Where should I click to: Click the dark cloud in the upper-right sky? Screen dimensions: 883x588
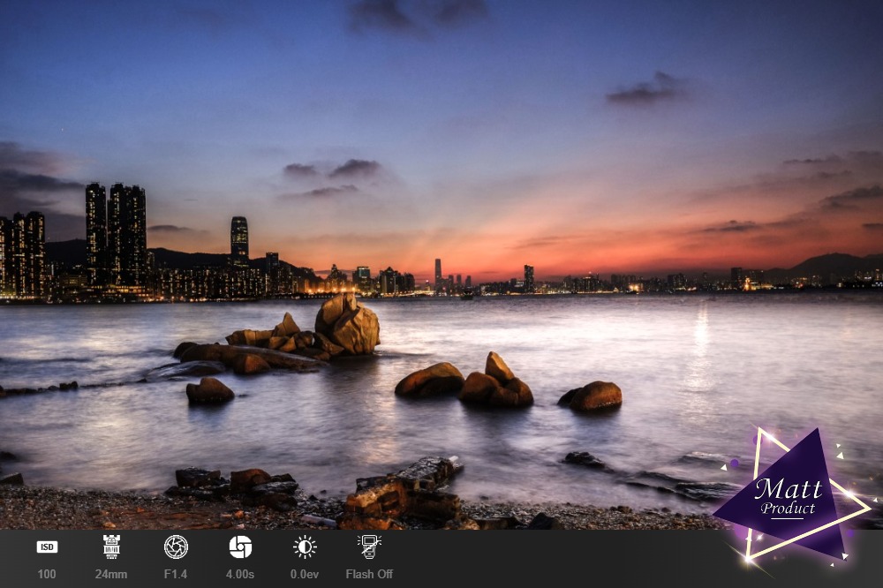[649, 88]
